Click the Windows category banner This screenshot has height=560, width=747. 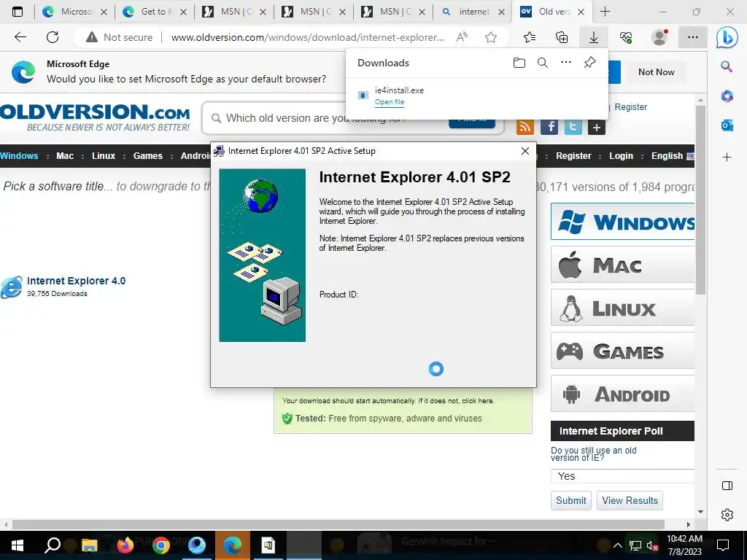point(622,222)
